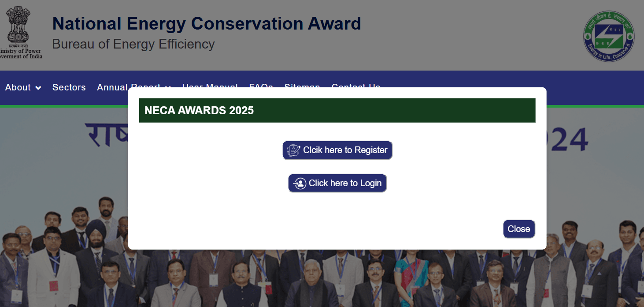Click here to Register for NECA Awards
644x307 pixels.
coord(337,150)
